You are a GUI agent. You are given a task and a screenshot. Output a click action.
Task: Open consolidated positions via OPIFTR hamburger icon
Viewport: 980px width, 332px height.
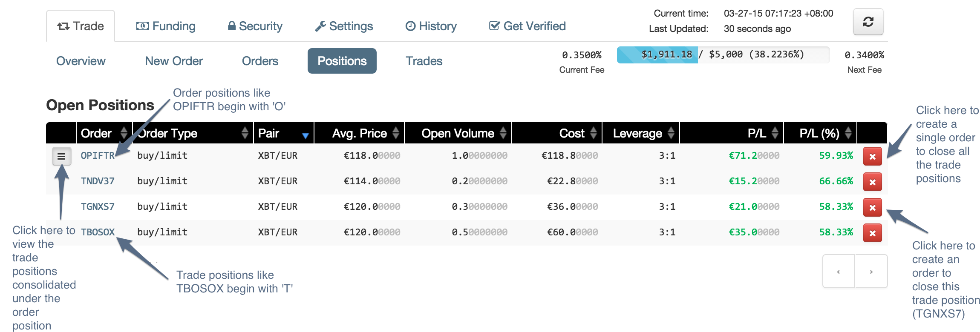pyautogui.click(x=62, y=156)
